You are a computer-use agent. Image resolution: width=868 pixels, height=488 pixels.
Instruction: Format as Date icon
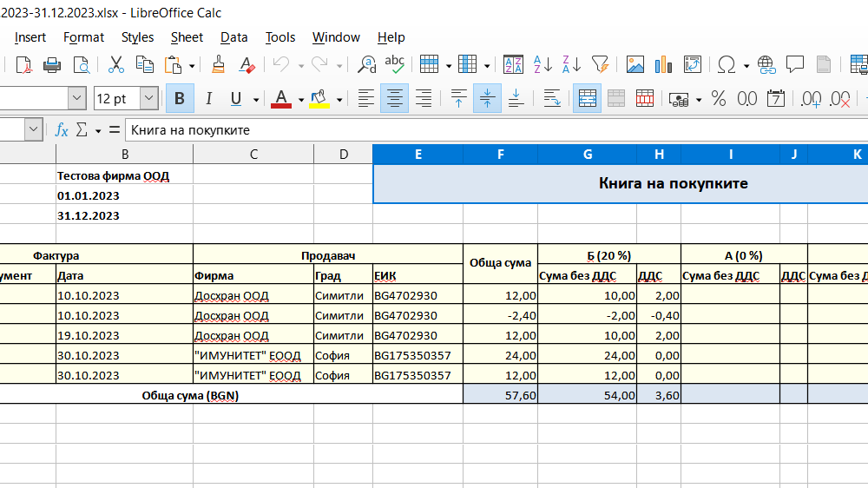coord(775,99)
